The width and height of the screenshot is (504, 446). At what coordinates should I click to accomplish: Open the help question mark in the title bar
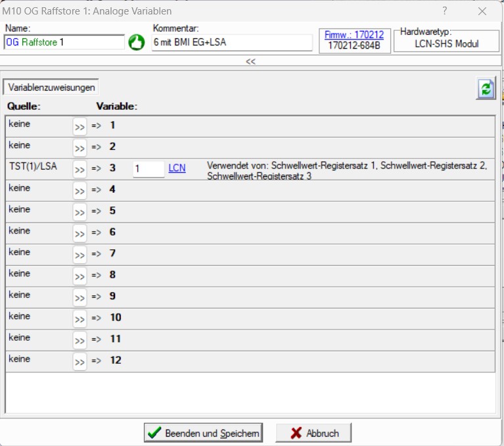point(445,11)
